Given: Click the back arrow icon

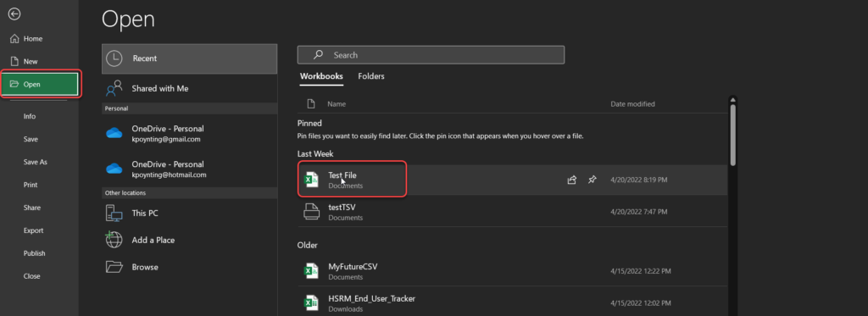Looking at the screenshot, I should [x=14, y=14].
